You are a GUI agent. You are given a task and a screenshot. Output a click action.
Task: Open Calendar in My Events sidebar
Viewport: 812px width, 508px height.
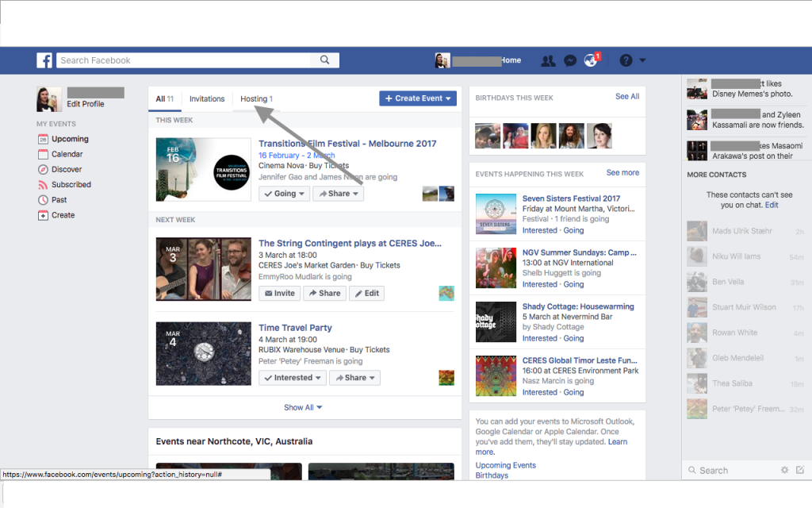67,154
